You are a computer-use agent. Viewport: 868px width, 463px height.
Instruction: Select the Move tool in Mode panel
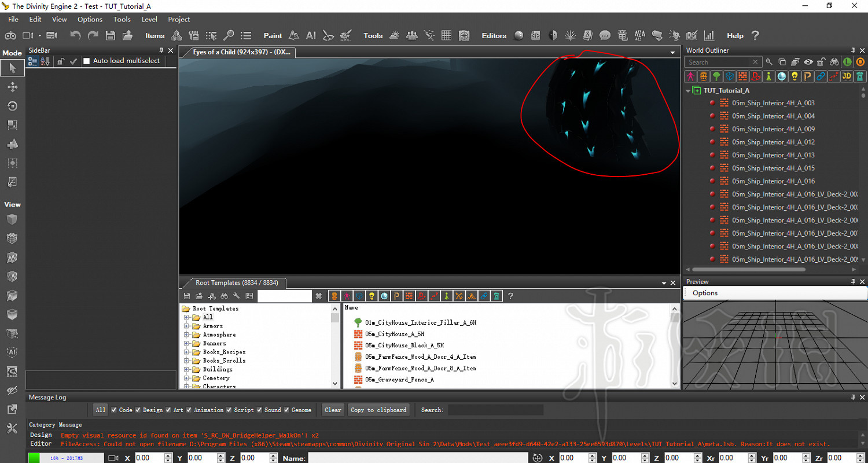[12, 87]
